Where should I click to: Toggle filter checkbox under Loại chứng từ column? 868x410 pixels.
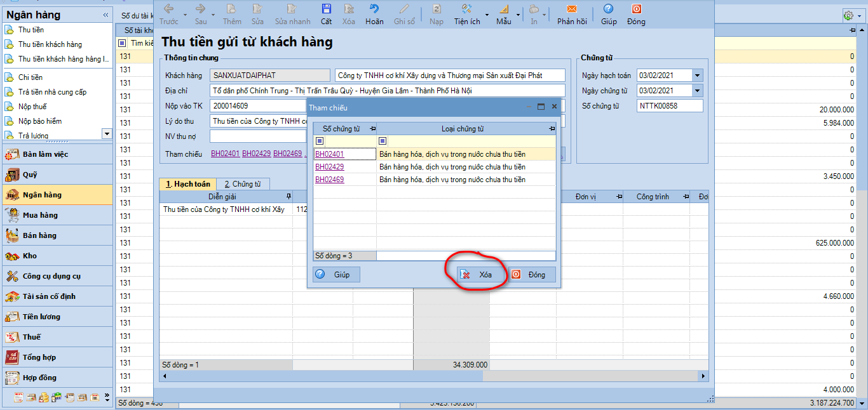tap(383, 141)
